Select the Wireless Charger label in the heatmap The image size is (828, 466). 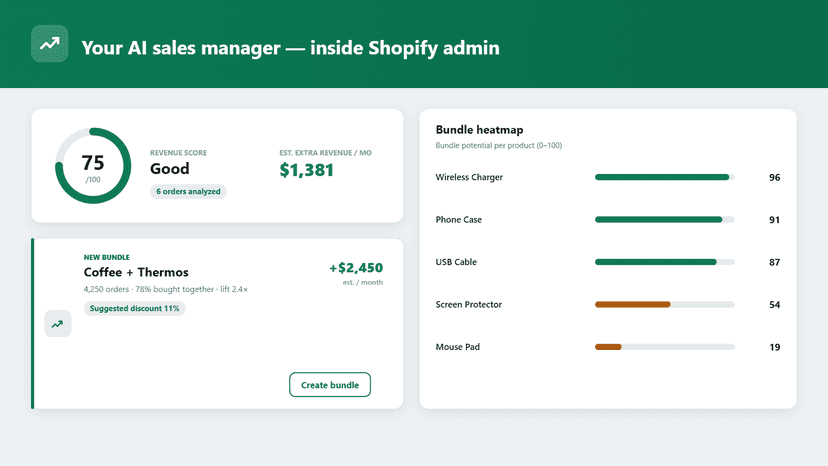pyautogui.click(x=469, y=177)
